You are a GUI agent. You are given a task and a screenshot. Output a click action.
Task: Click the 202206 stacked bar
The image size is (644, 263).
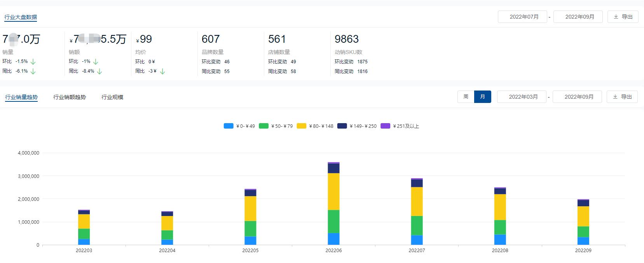[333, 204]
